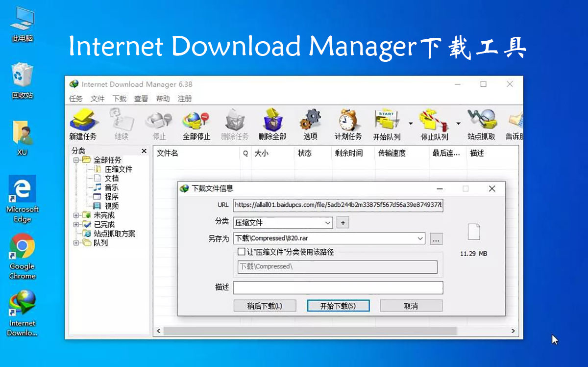Open the 分类 dropdown showing 压缩文件
Screen dimensions: 588x367
coord(327,222)
